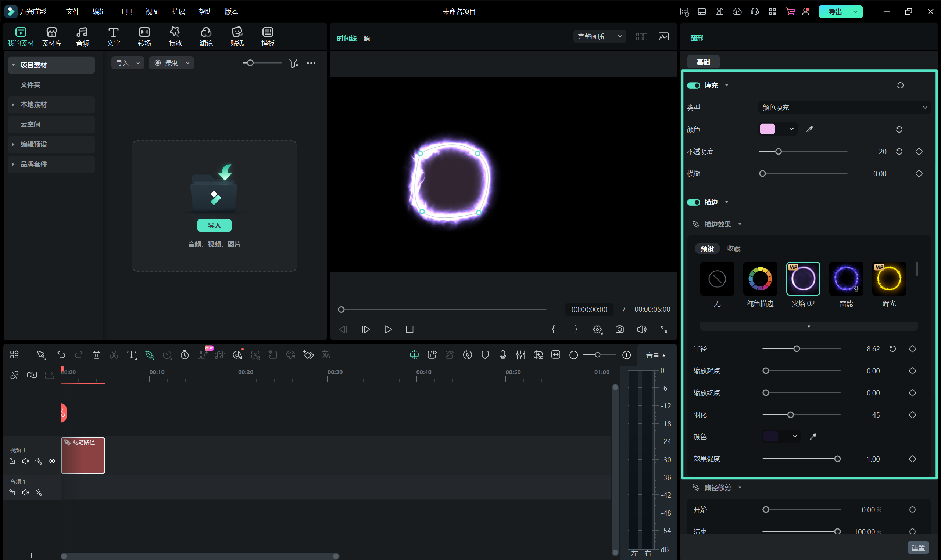This screenshot has height=560, width=941.
Task: Click the split scissors icon
Action: click(x=114, y=355)
